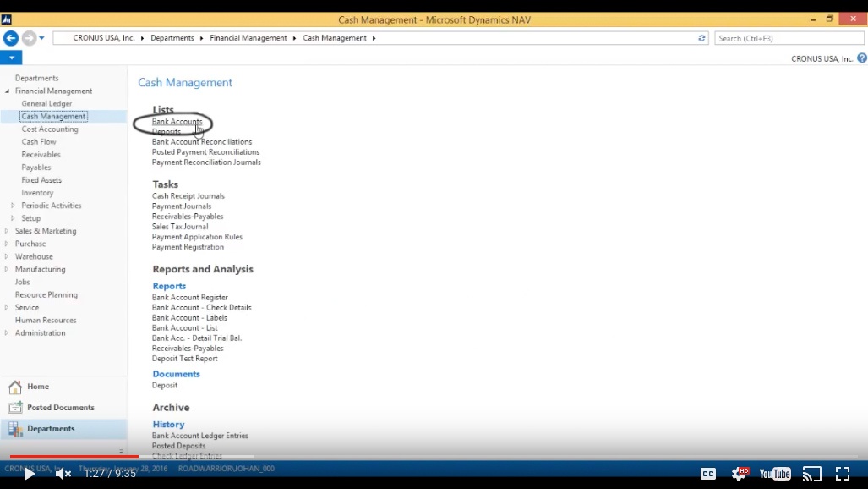Open Payment Registration task
Image resolution: width=868 pixels, height=489 pixels.
click(x=188, y=247)
